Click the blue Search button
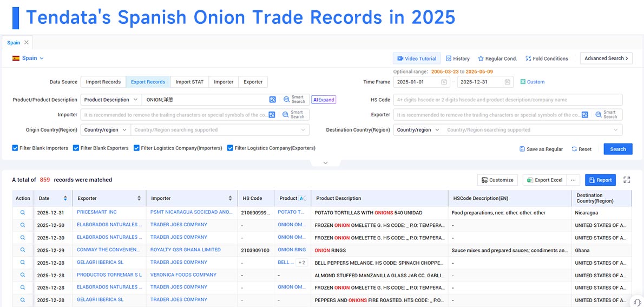This screenshot has width=644, height=307. pyautogui.click(x=617, y=149)
